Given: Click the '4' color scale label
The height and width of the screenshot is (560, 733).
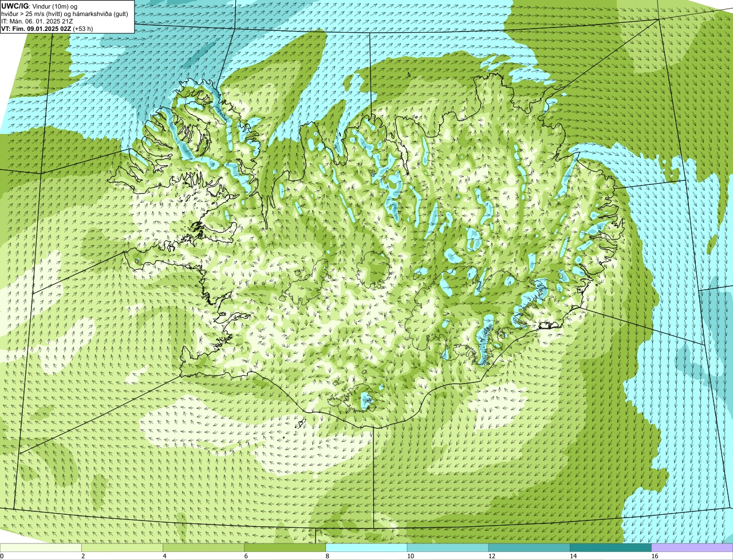Looking at the screenshot, I should [x=164, y=556].
